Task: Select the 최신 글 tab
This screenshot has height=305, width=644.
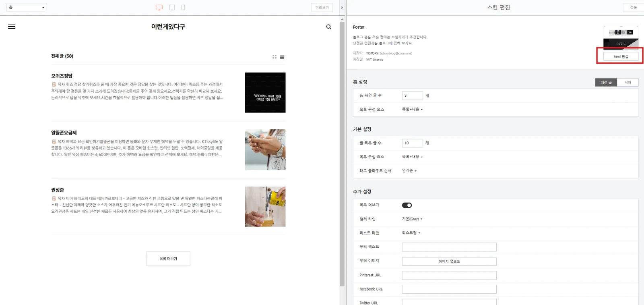Action: click(606, 82)
